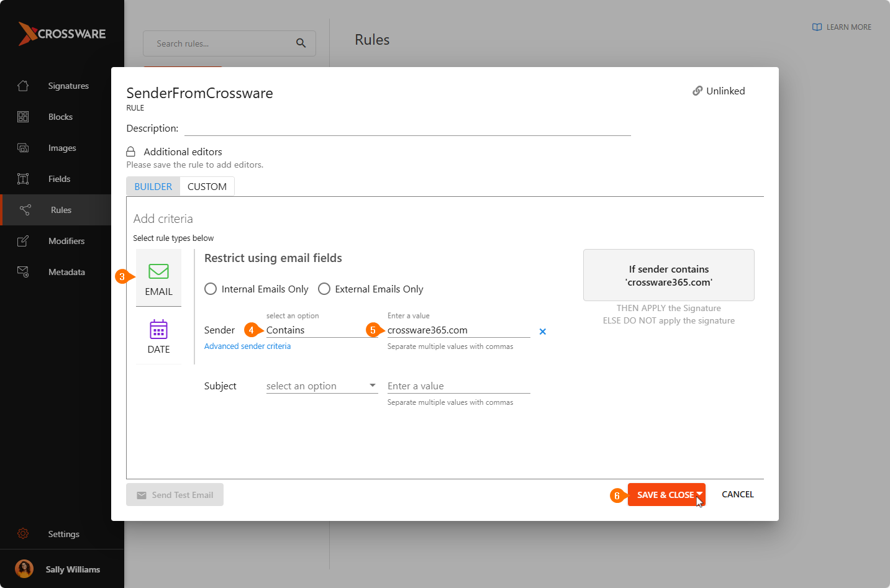Open the Settings gear in sidebar
890x588 pixels.
tap(23, 534)
